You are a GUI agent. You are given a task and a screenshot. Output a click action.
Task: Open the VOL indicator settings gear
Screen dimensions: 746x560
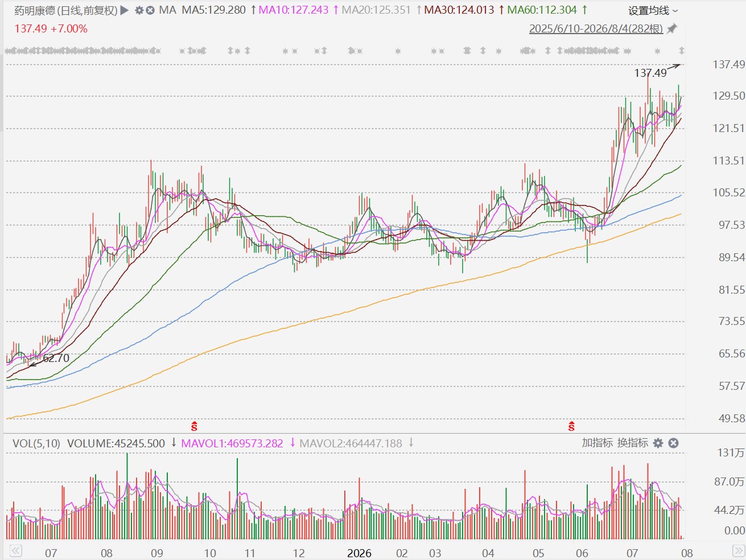[658, 443]
